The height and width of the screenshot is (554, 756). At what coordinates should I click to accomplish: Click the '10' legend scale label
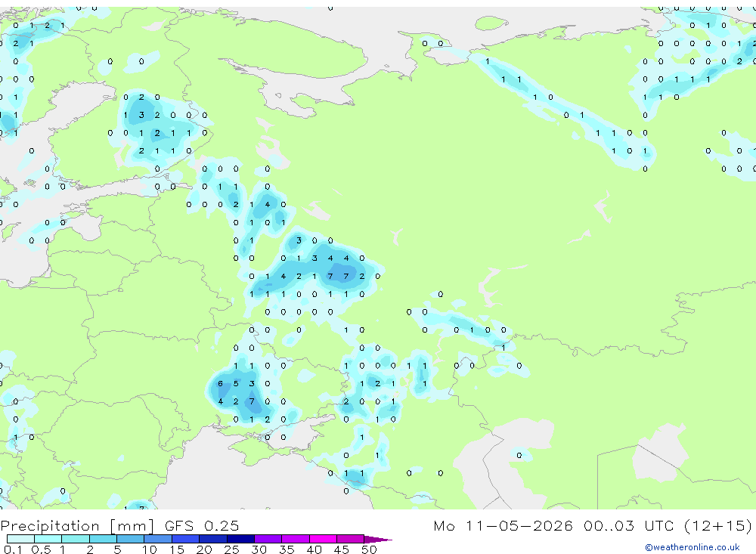(150, 549)
